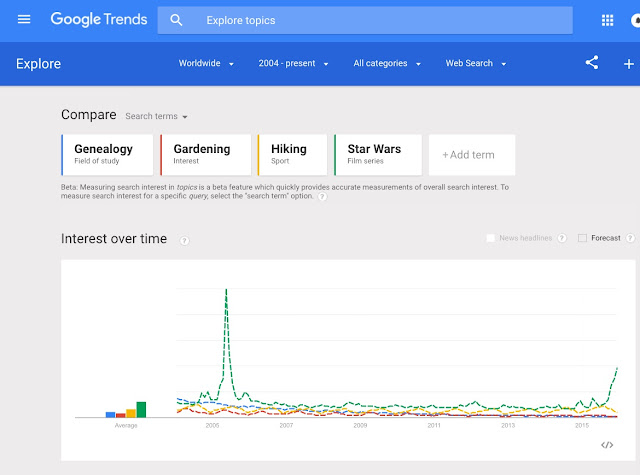Screen dimensions: 640x475
Task: Click the Compare label
Action: tap(89, 115)
